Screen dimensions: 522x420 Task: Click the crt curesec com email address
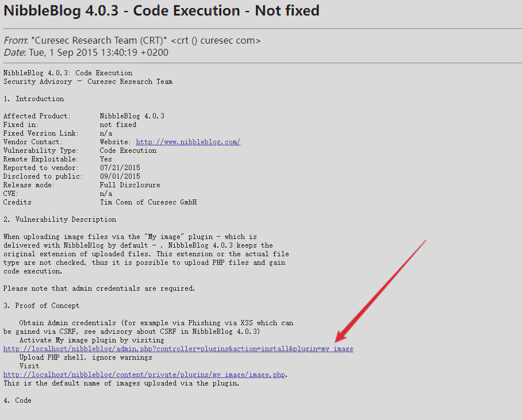point(216,40)
